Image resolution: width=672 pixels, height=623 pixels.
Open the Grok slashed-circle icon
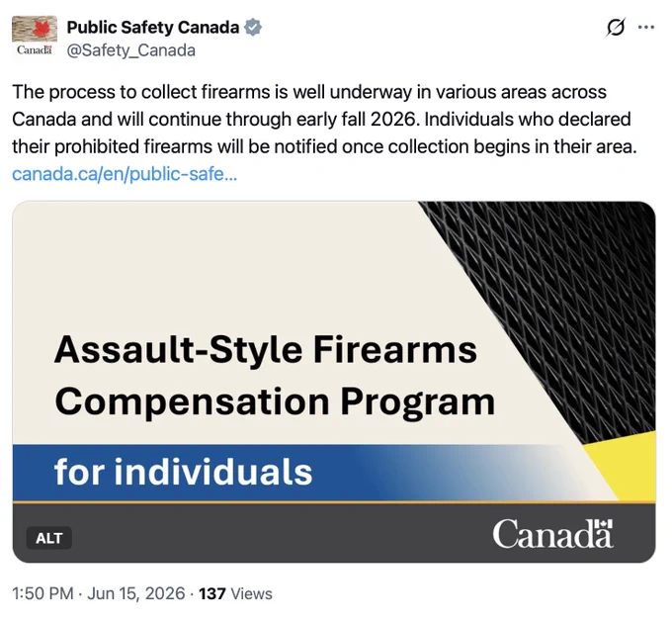(x=616, y=27)
